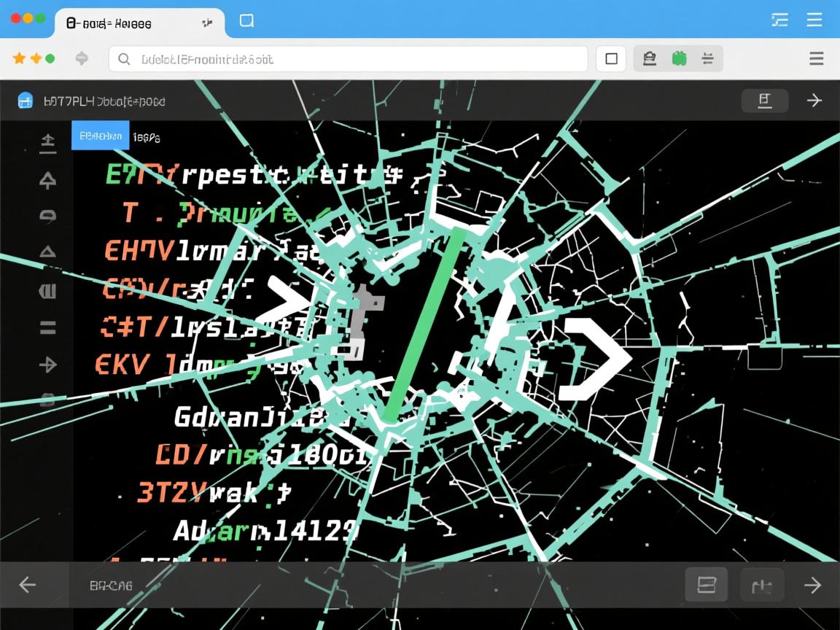
Task: Toggle the layout button in the bottom bar
Action: (x=707, y=584)
